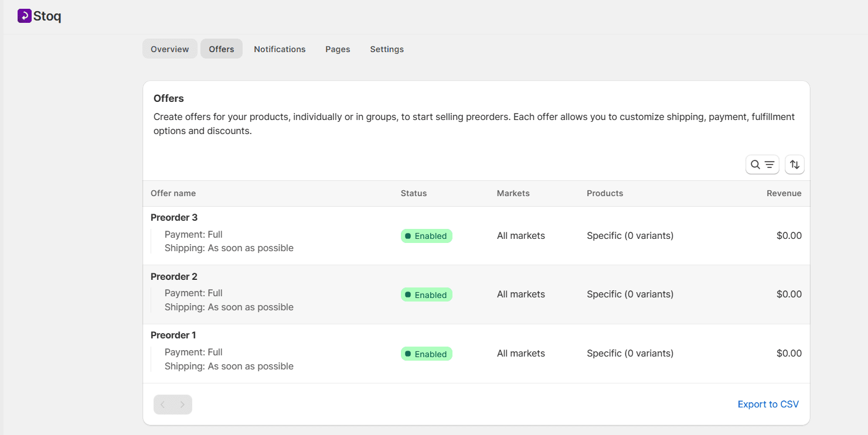Open the Notifications tab
868x435 pixels.
point(280,49)
